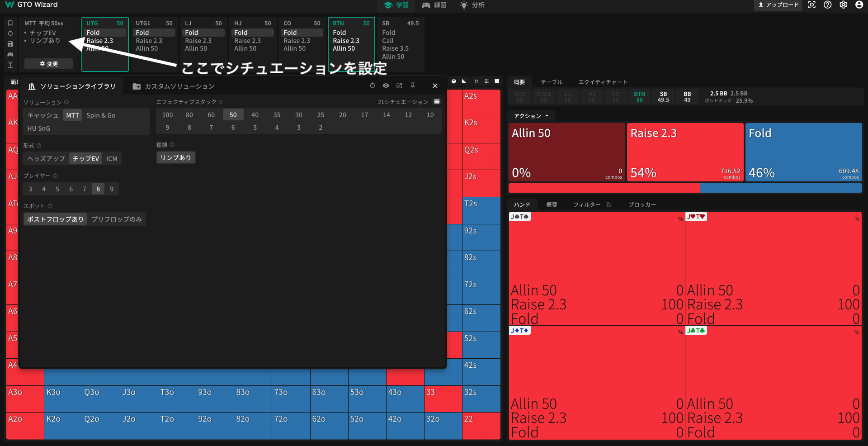Open フィルター tab

click(x=587, y=205)
